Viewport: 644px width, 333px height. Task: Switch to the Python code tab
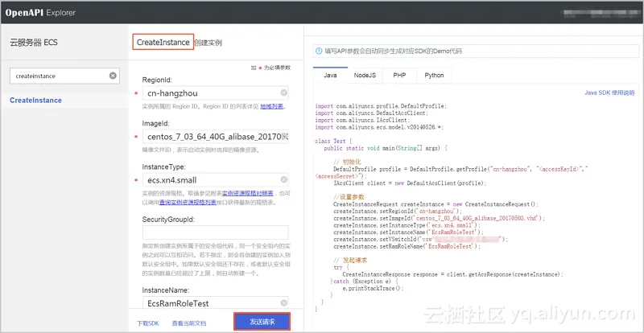pyautogui.click(x=434, y=76)
